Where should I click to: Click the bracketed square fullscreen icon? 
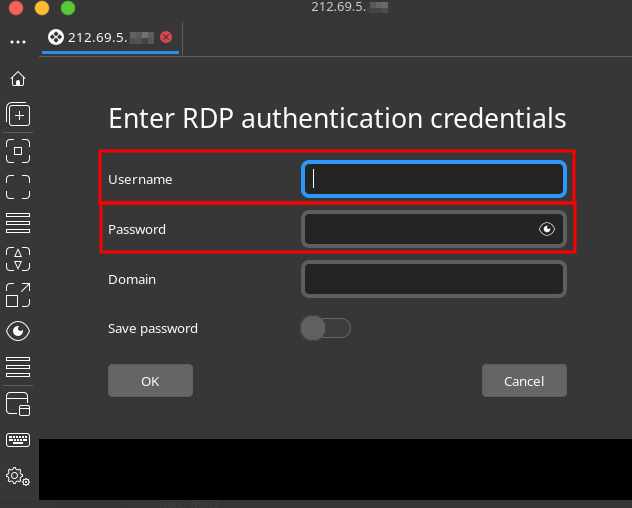pyautogui.click(x=18, y=151)
